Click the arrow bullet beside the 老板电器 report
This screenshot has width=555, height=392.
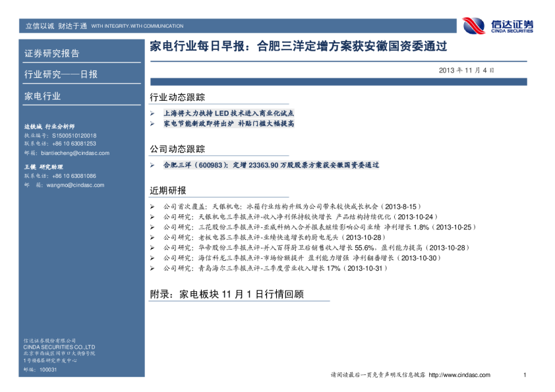click(x=153, y=237)
